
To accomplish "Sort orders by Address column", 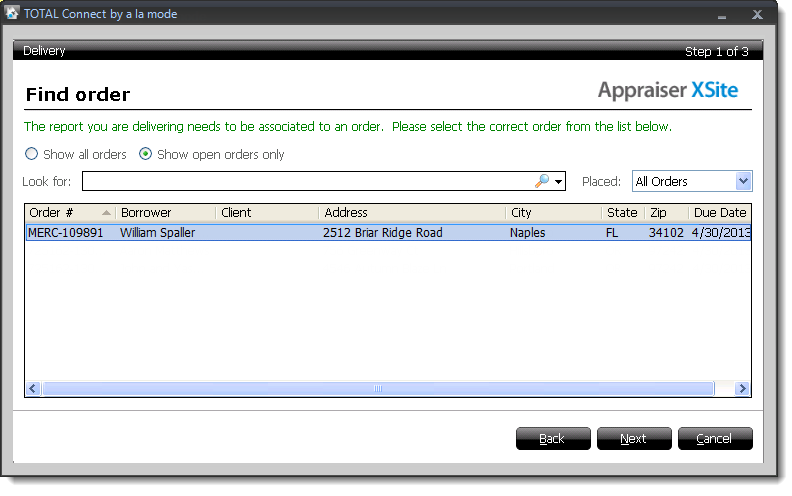I will pyautogui.click(x=411, y=213).
